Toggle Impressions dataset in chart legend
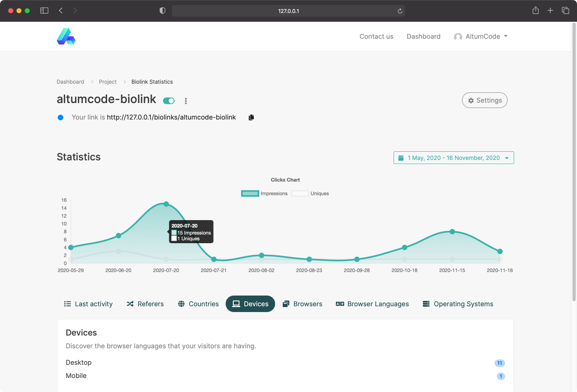 point(264,193)
